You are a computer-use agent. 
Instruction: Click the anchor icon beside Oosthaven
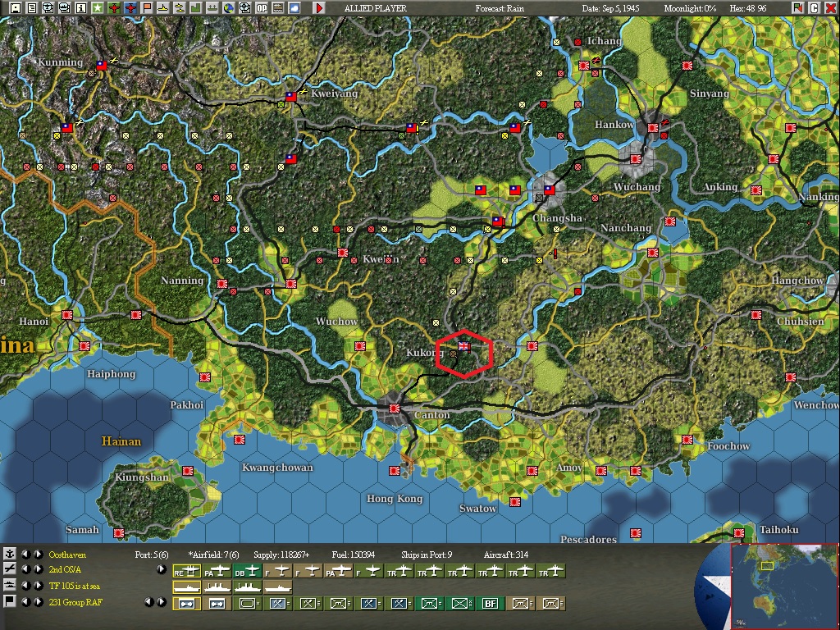[10, 554]
